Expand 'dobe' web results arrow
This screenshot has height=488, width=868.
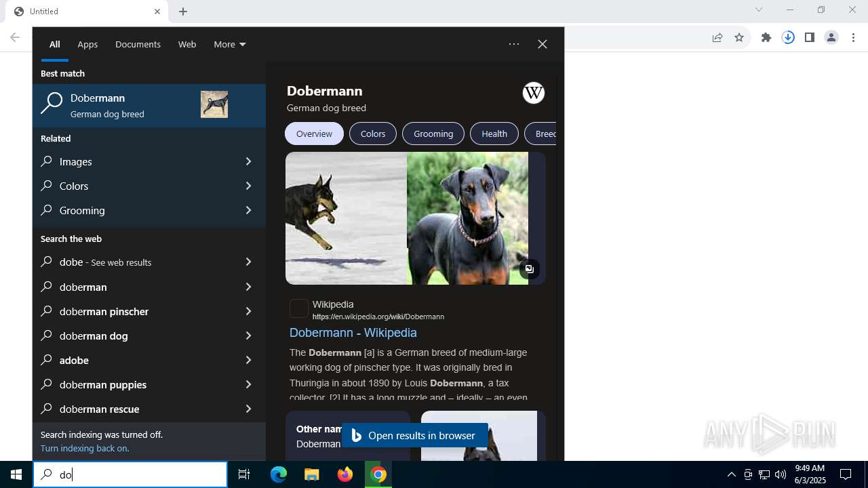click(248, 262)
